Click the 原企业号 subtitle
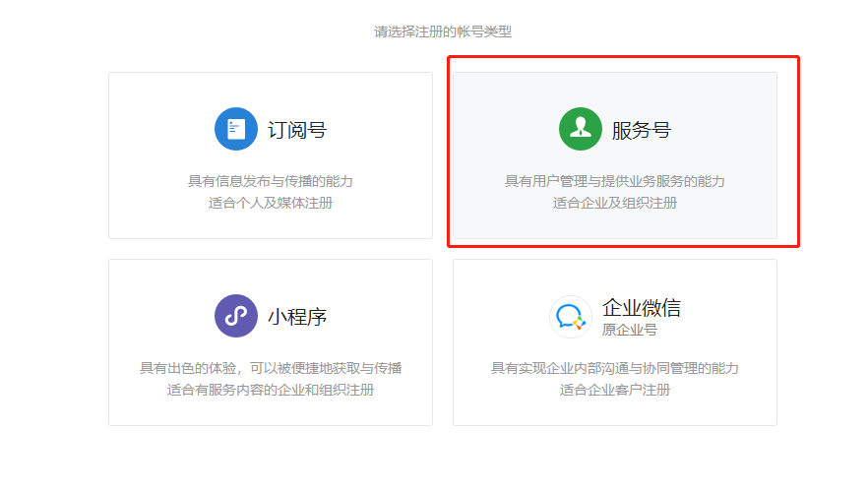The image size is (868, 492). (630, 330)
